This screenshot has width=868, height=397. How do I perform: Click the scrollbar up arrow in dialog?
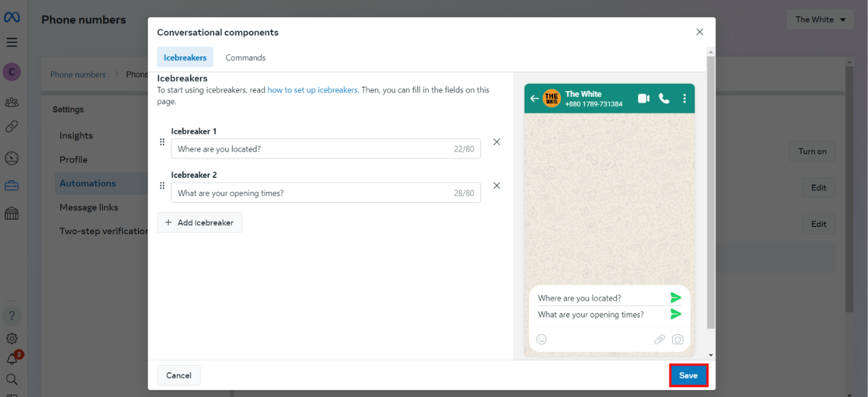[711, 52]
